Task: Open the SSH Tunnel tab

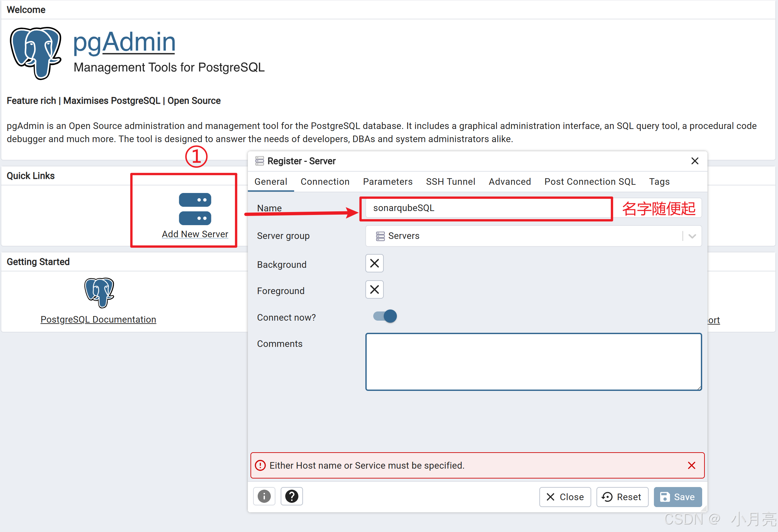Action: coord(451,182)
